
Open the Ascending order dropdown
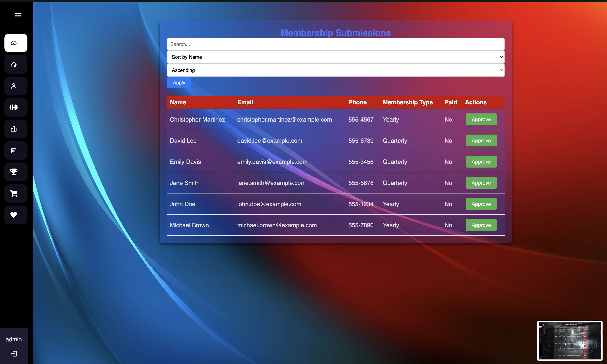(336, 70)
